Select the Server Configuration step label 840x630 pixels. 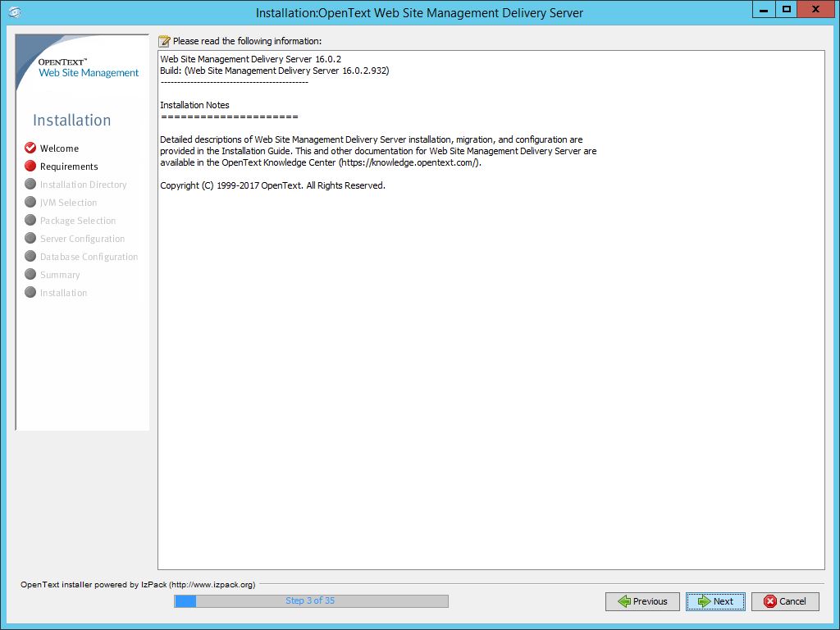point(83,239)
